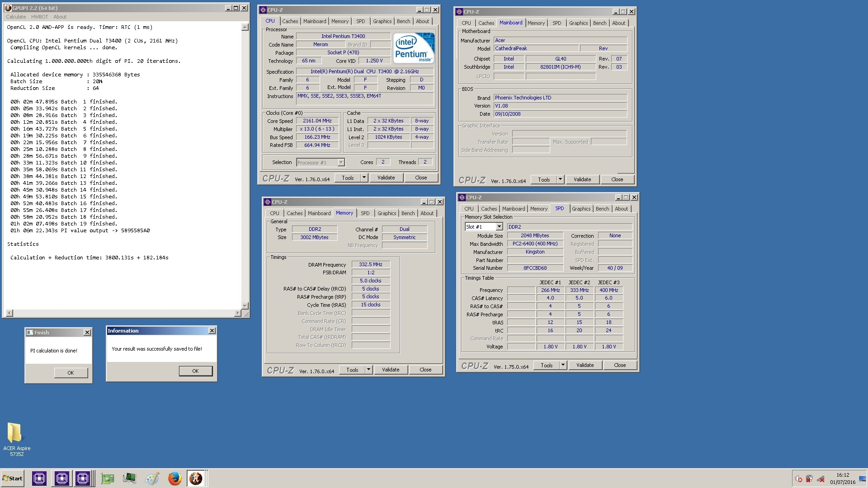Click the GPUPI scroll left arrow
This screenshot has height=488, width=868.
pyautogui.click(x=9, y=313)
